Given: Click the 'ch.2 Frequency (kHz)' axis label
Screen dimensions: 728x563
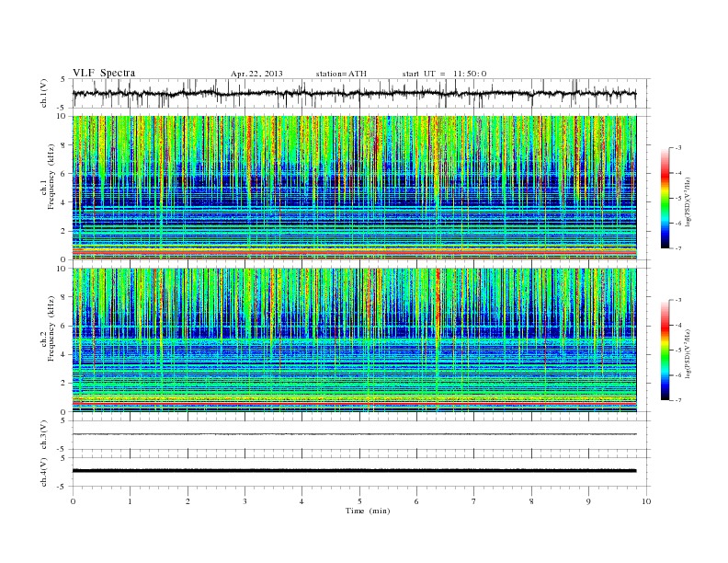Looking at the screenshot, I should click(48, 328).
